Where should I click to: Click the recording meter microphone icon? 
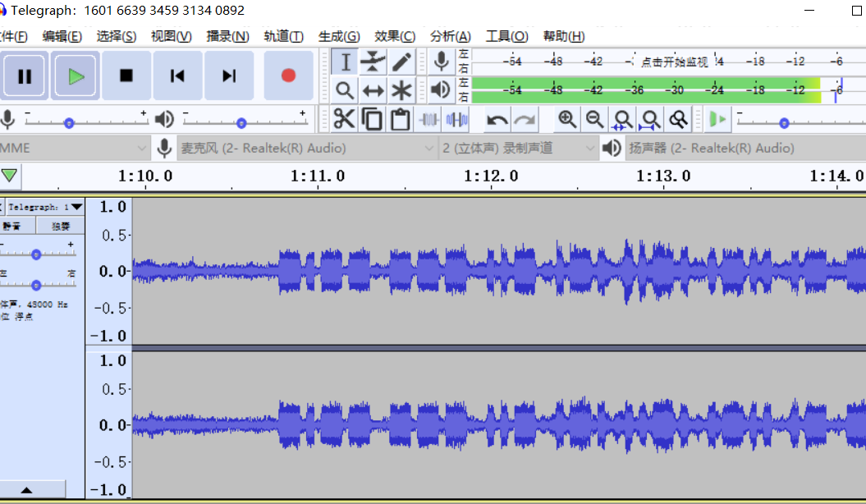click(442, 62)
